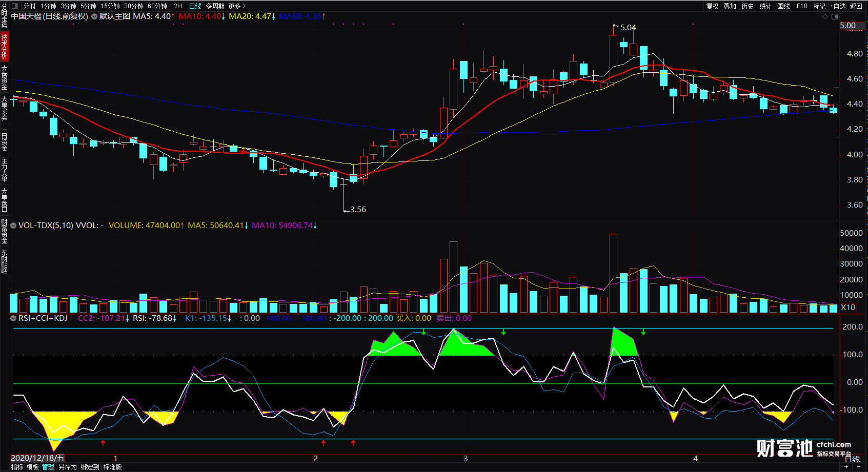The height and width of the screenshot is (472, 868).
Task: Click the 2020/12/18/五 date label
Action: click(x=37, y=458)
